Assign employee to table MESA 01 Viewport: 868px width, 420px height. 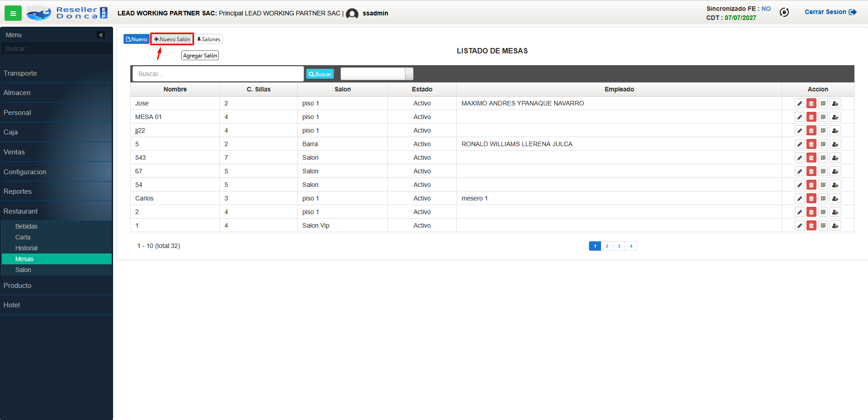coord(835,117)
